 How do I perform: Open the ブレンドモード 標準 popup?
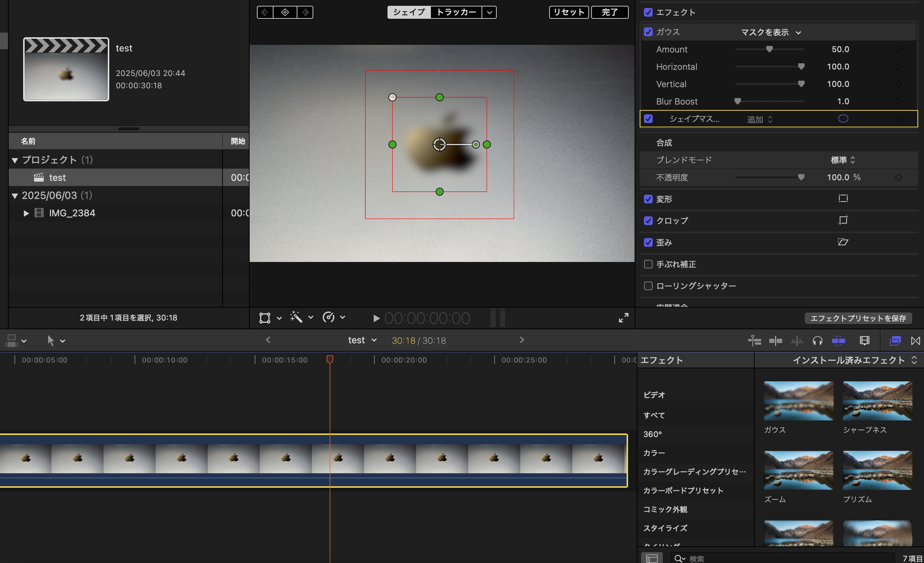pyautogui.click(x=842, y=160)
